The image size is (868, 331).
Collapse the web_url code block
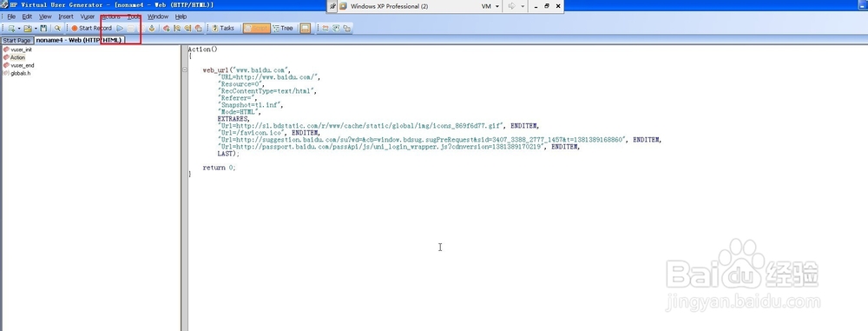(x=184, y=70)
